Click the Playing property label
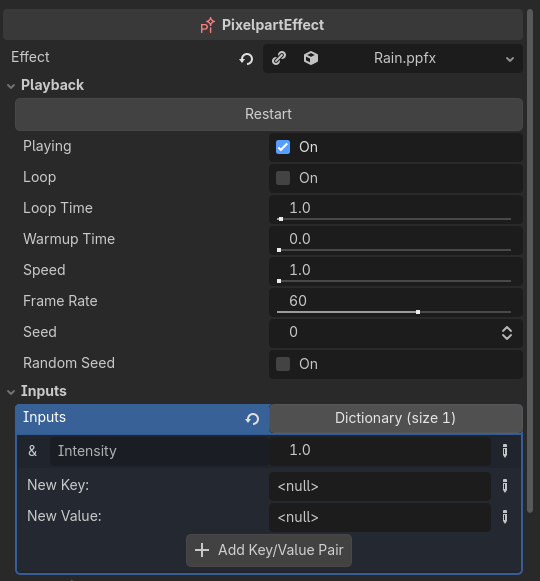Screen dimensions: 540x581 pyautogui.click(x=47, y=146)
